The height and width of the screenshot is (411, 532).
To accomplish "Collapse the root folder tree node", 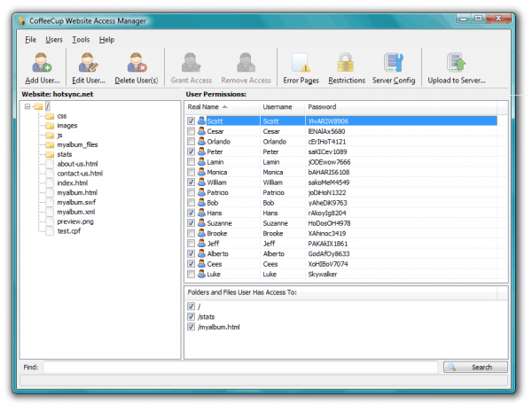I will point(27,106).
